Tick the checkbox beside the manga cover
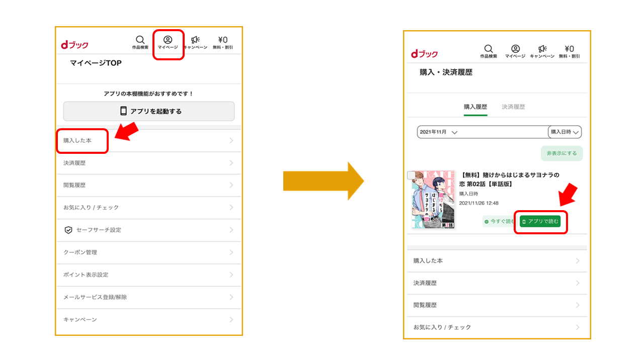Image resolution: width=644 pixels, height=362 pixels. point(411,175)
